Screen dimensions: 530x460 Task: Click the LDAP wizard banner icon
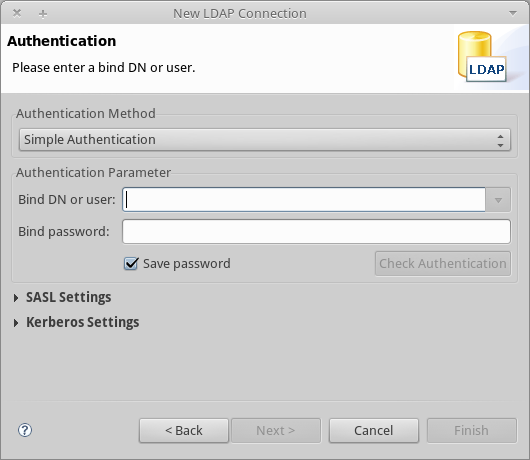click(482, 57)
